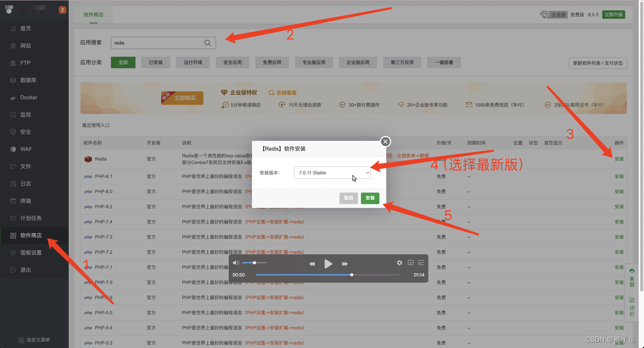Filter by 免费应用 category
The image size is (644, 348).
click(272, 62)
